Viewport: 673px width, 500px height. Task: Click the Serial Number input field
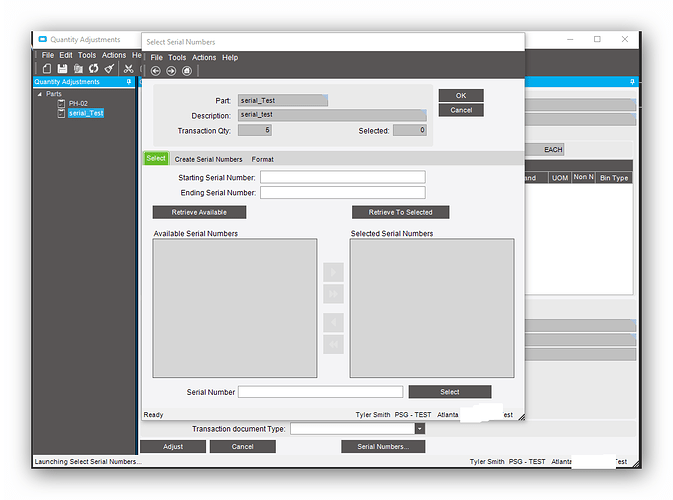pos(321,392)
